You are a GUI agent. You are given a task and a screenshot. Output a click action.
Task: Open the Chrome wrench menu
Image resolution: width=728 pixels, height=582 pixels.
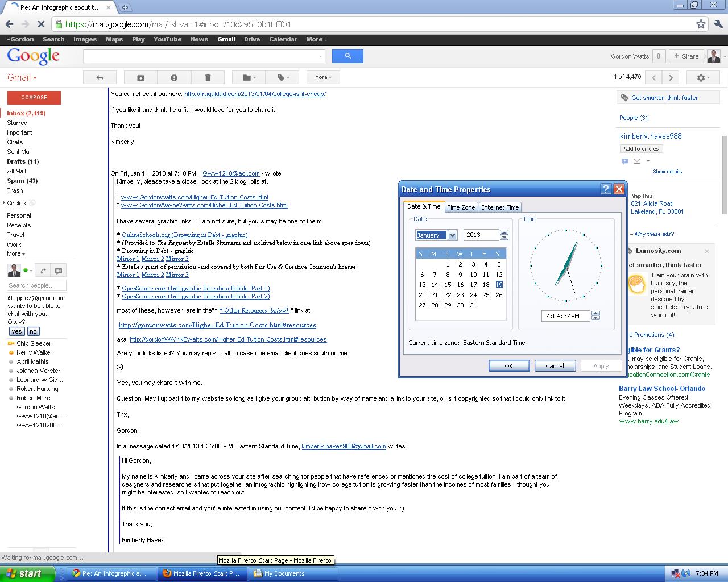pos(718,24)
